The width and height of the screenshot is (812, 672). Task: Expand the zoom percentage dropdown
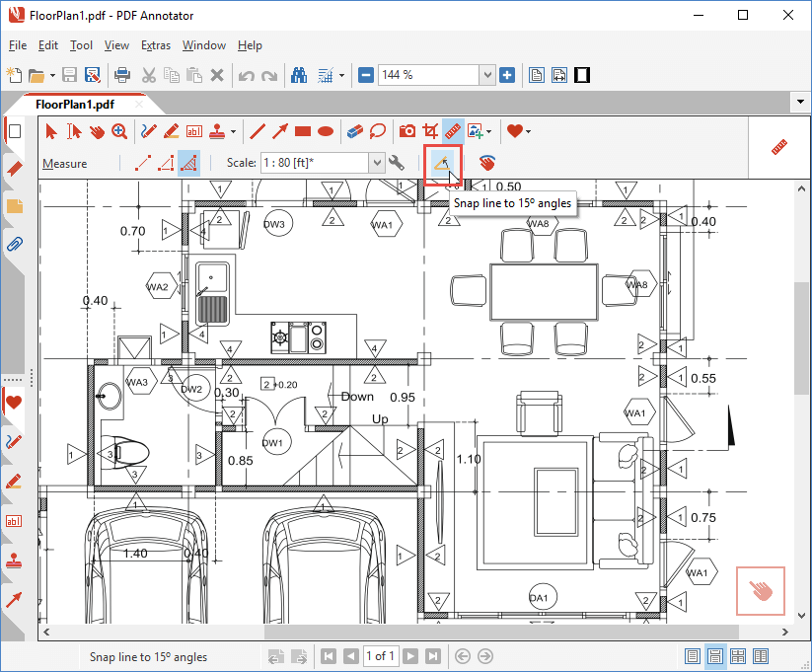486,75
